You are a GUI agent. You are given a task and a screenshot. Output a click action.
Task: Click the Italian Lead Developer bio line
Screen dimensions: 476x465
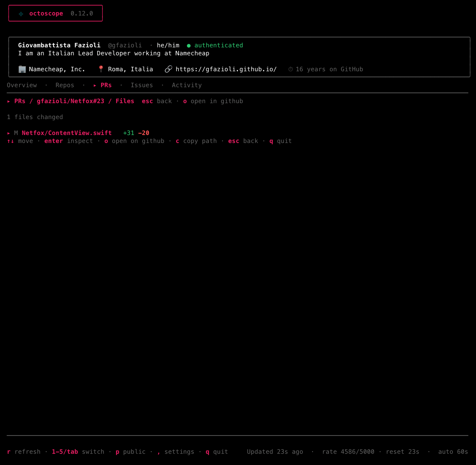[x=114, y=53]
